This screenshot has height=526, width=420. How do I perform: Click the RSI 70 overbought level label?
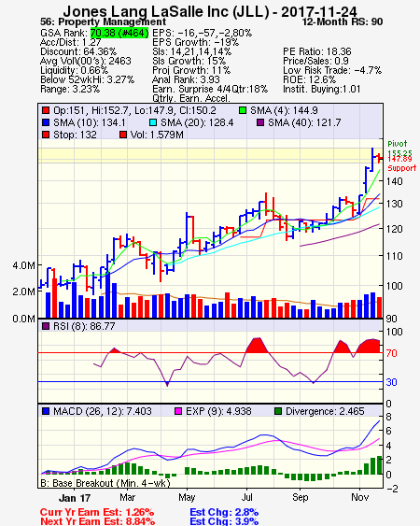tap(391, 353)
